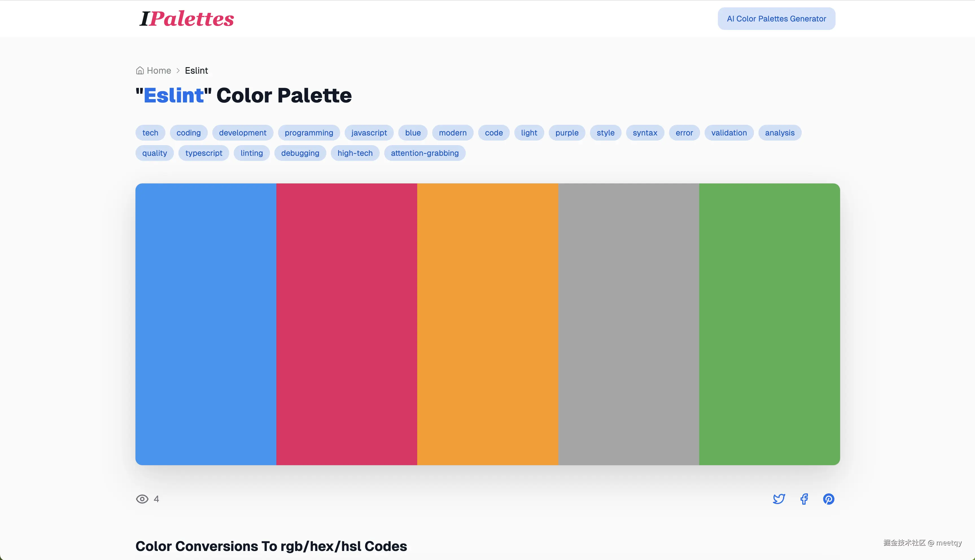975x560 pixels.
Task: Filter by the attention-grabbing tag
Action: (425, 153)
